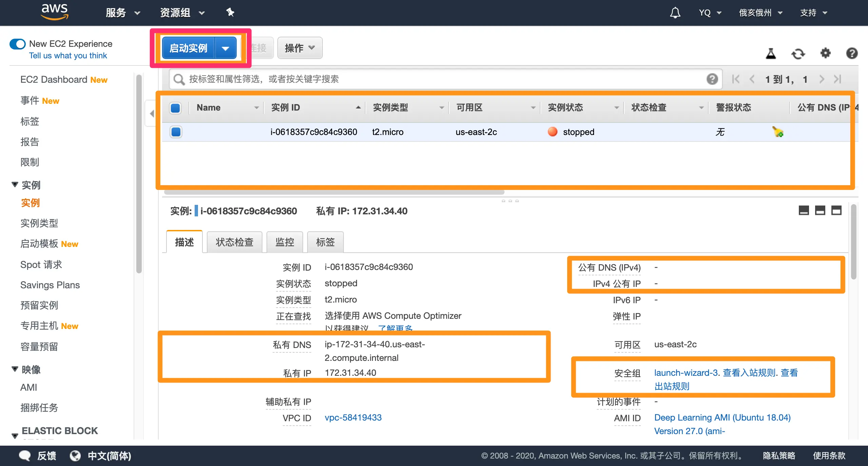Maximize the details pane using rightmost layout icon
This screenshot has height=466, width=868.
(836, 211)
